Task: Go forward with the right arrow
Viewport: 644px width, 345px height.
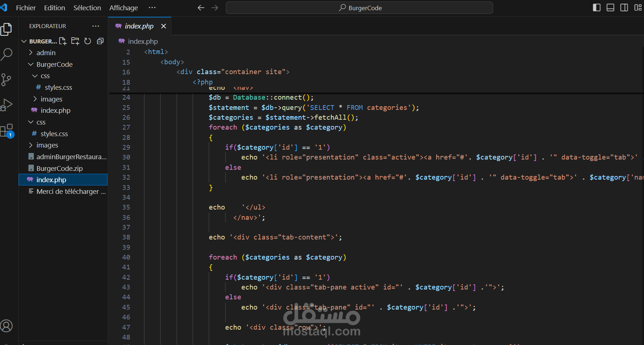Action: click(215, 8)
